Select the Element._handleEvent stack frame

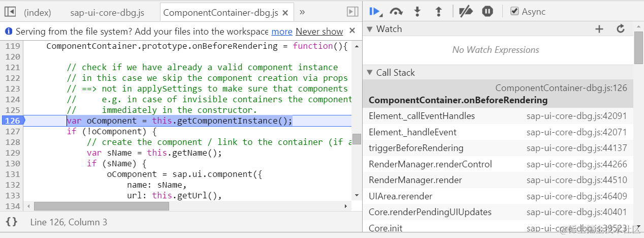tap(498, 132)
